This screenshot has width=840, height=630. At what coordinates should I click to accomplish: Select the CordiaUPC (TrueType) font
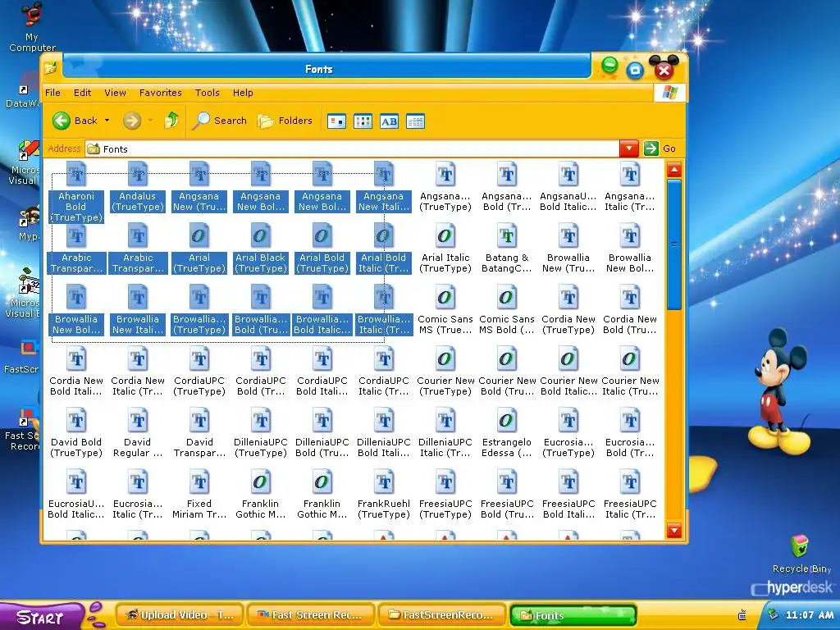point(199,372)
